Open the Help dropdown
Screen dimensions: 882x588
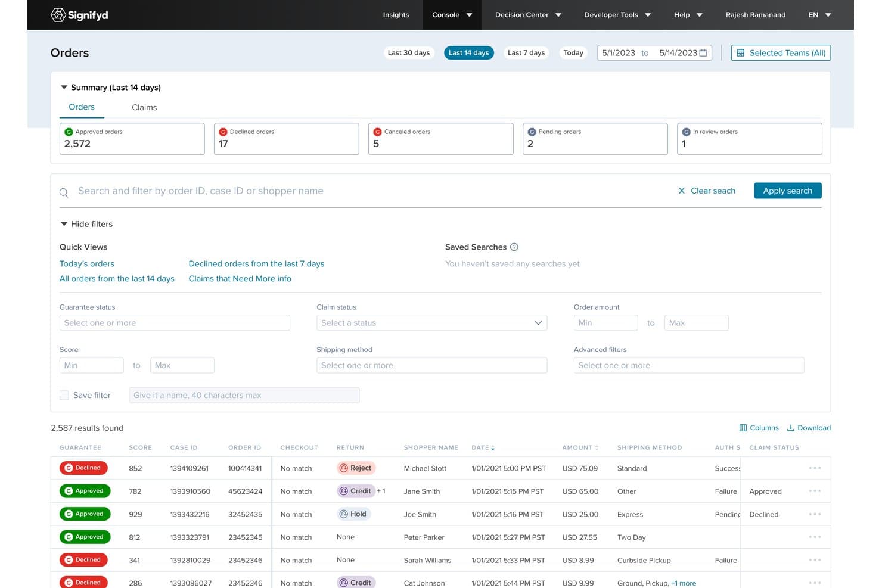(688, 15)
